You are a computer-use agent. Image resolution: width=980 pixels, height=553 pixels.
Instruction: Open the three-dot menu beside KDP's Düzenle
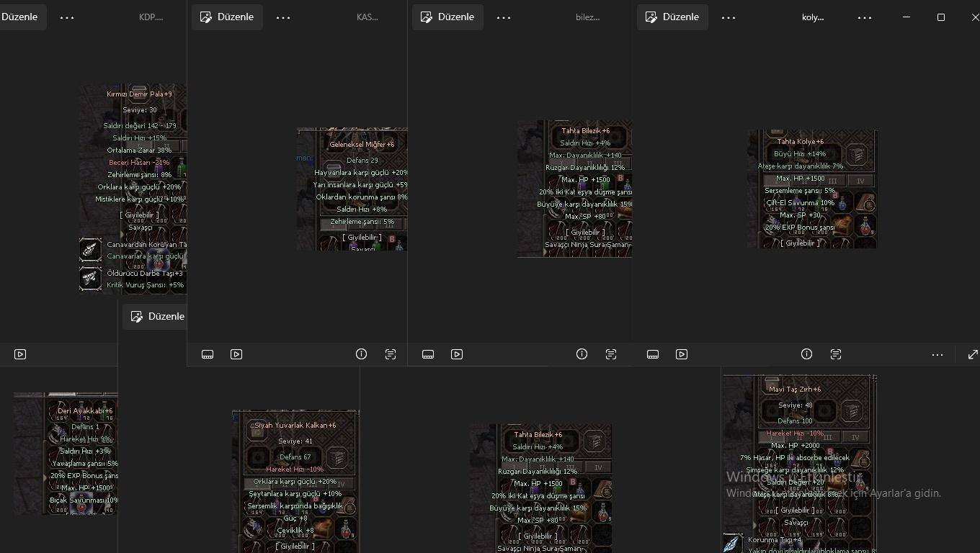coord(67,17)
